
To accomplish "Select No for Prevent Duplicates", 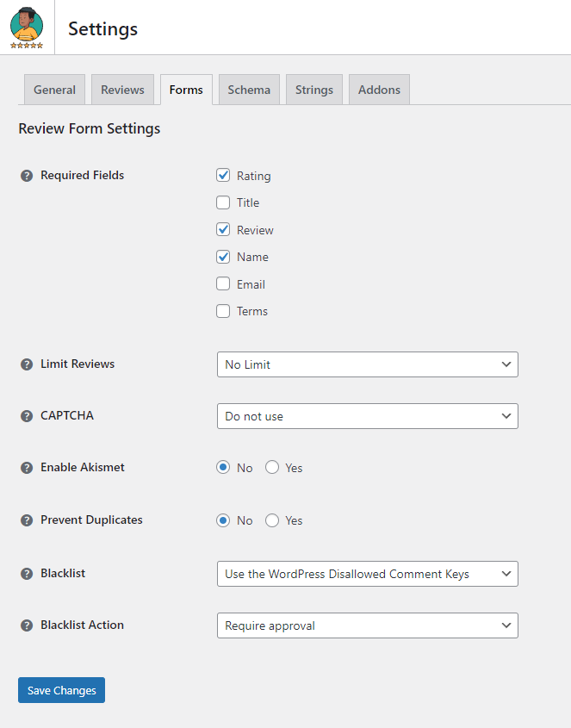I will [223, 520].
